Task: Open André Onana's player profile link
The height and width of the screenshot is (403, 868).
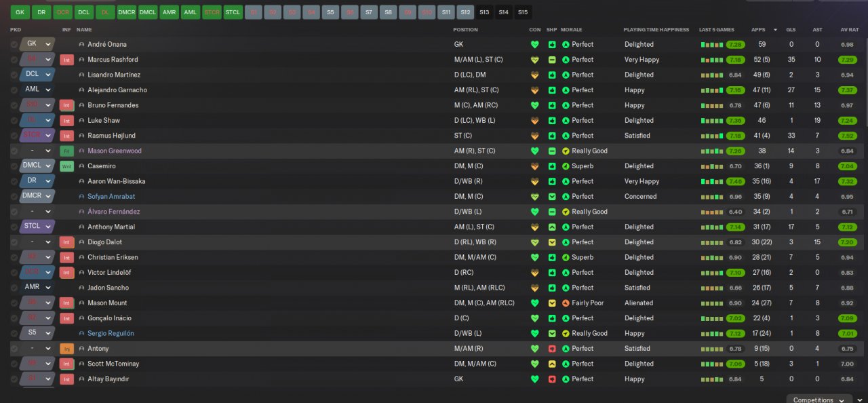Action: pos(107,44)
